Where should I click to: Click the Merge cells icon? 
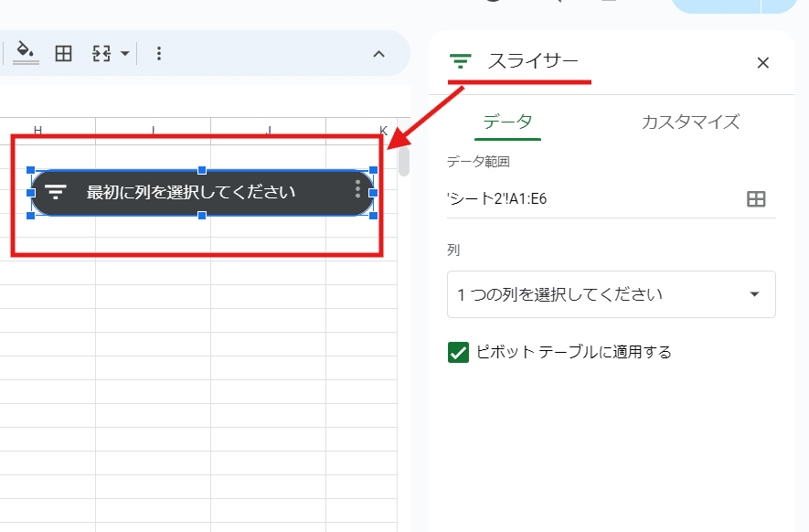[101, 53]
